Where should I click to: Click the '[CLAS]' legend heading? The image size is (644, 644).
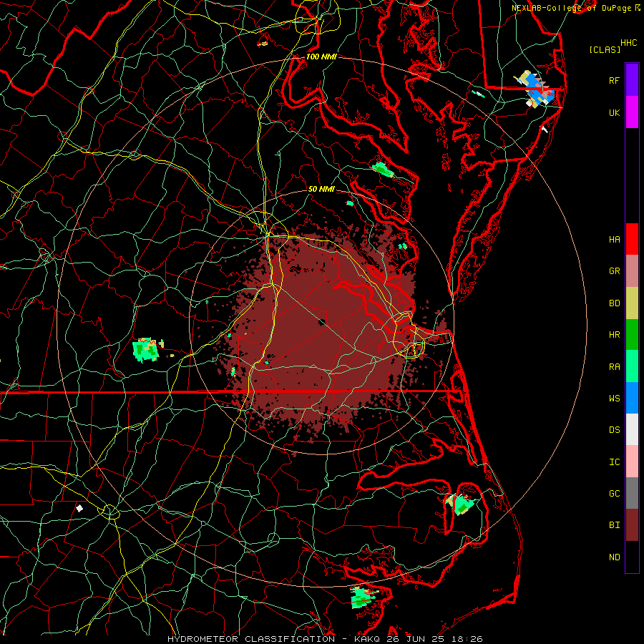point(605,49)
